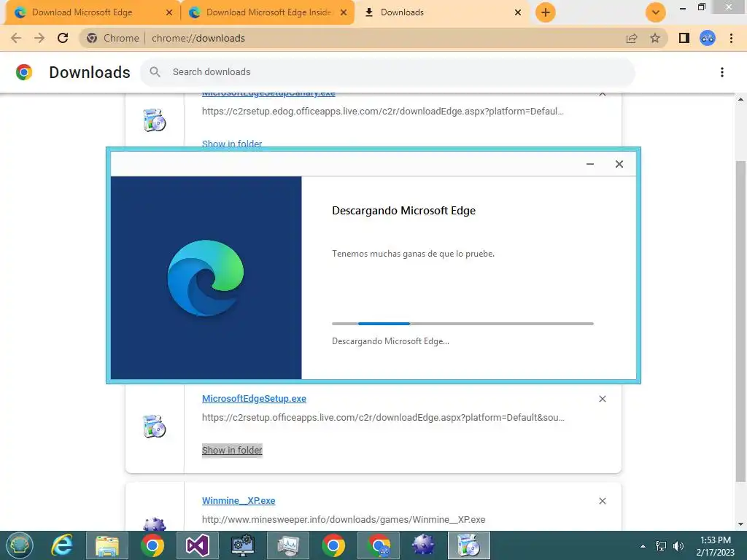Click the MicrosoftEdgeSetup.exe installer file icon
Image resolution: width=747 pixels, height=560 pixels.
click(x=155, y=426)
